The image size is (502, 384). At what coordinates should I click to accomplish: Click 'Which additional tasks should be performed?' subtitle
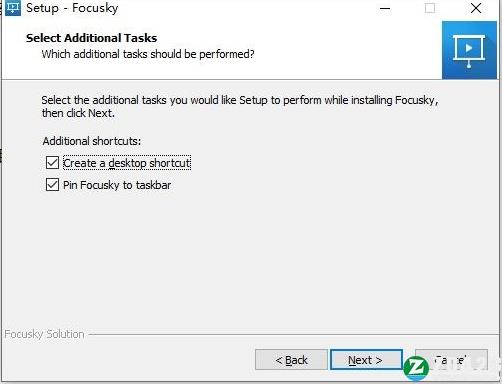pos(148,54)
